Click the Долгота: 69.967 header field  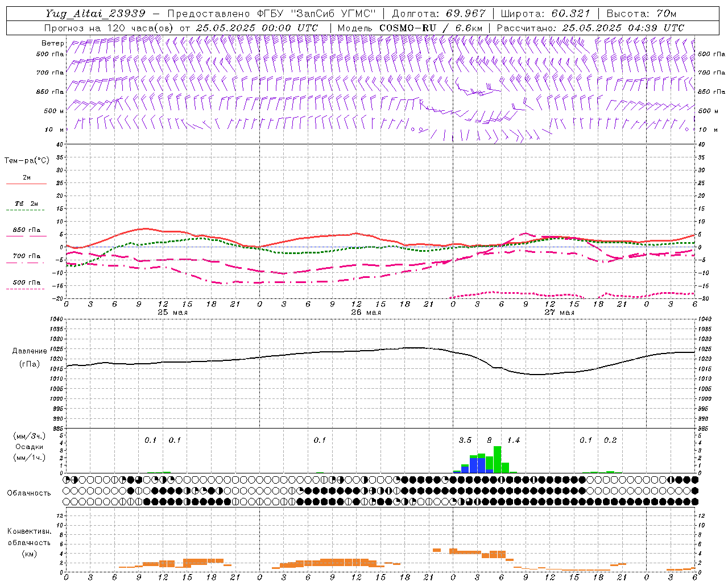[439, 14]
